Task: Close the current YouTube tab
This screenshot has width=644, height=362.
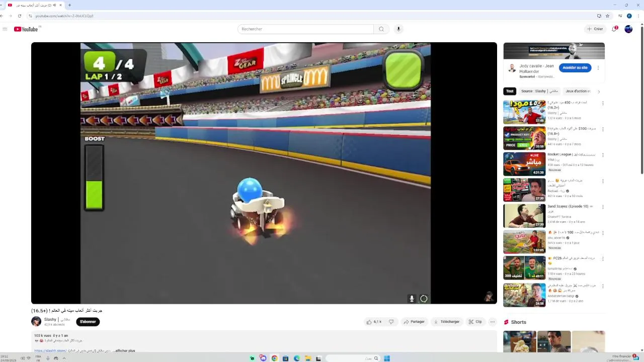Action: [x=61, y=5]
